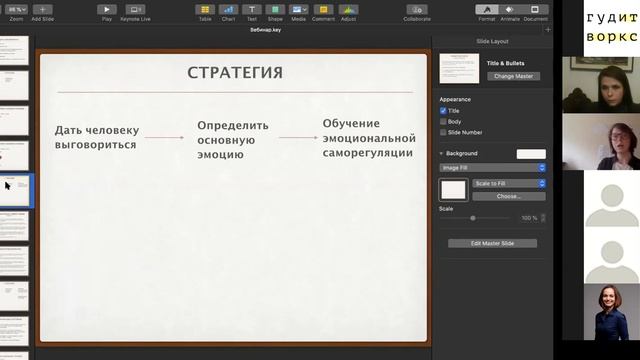Switch to the Document inspector

click(535, 9)
